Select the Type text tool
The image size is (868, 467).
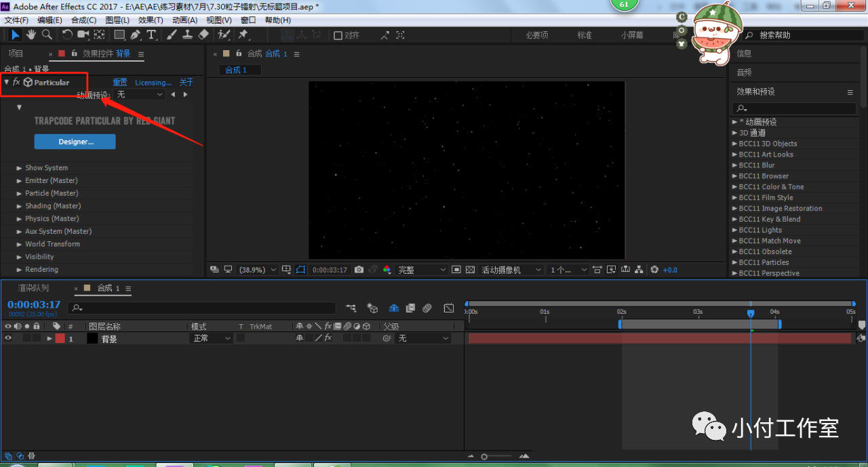pos(151,35)
